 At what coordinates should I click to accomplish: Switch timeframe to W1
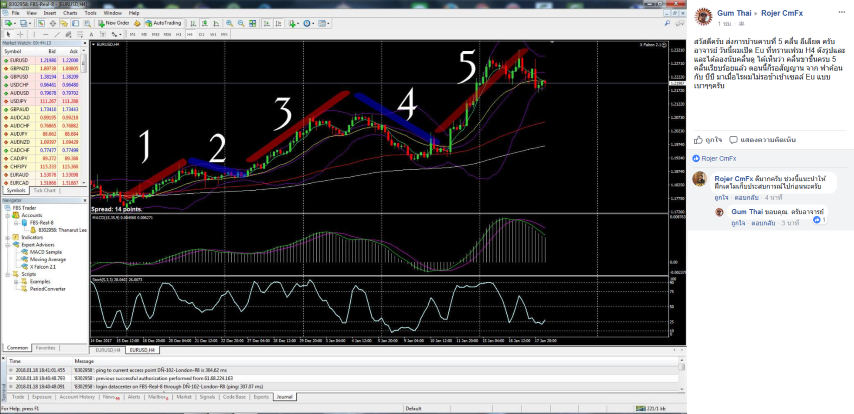[x=213, y=34]
